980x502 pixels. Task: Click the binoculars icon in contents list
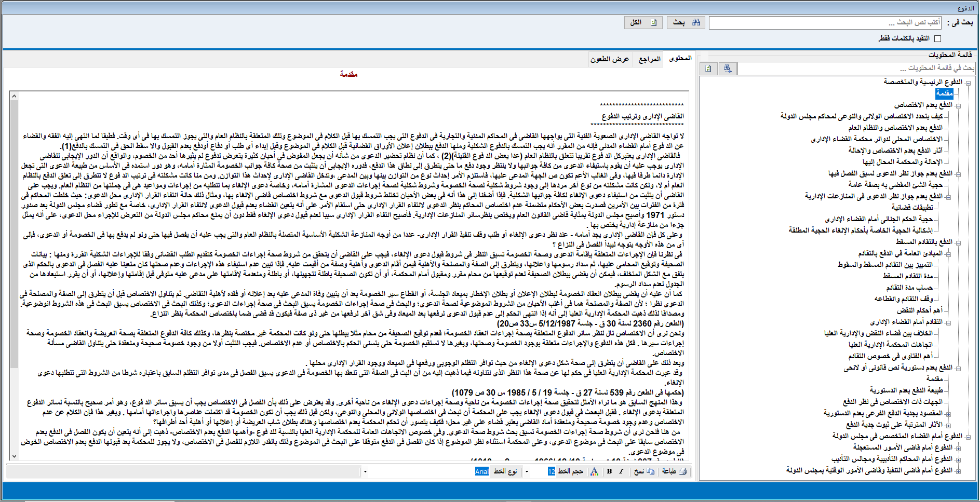(x=727, y=68)
